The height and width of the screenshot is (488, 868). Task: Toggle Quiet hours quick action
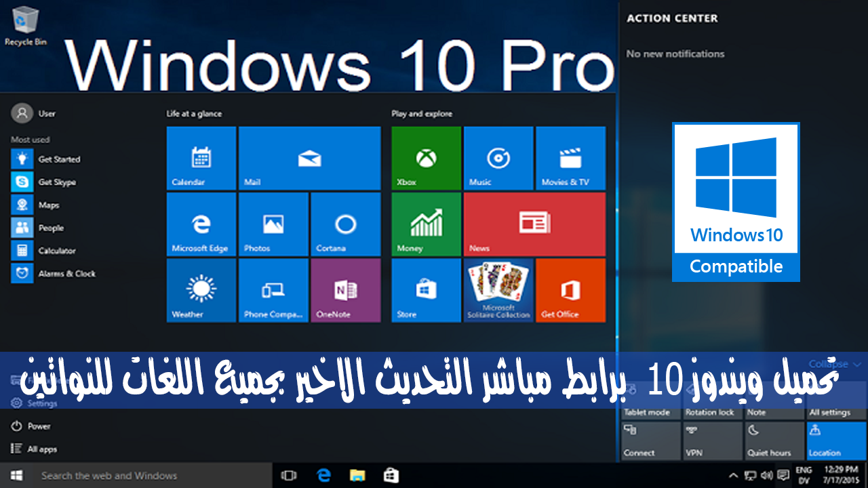774,441
